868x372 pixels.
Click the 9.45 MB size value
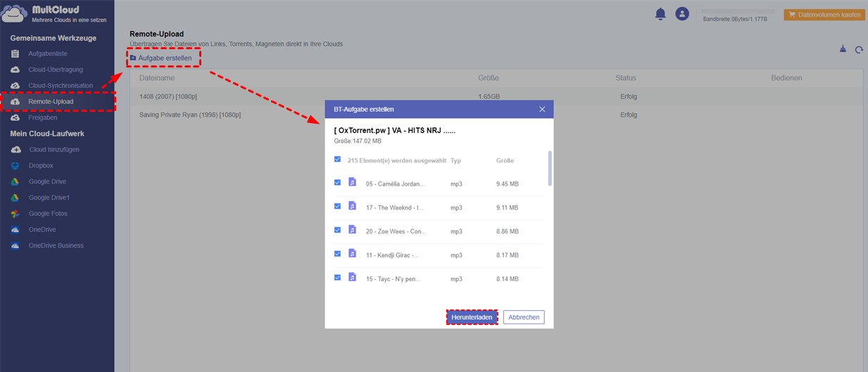click(508, 184)
